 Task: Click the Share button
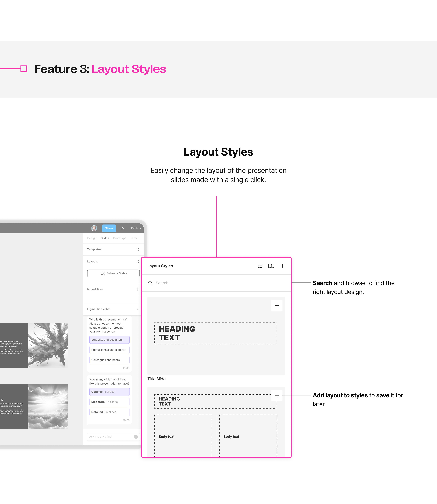pos(109,228)
